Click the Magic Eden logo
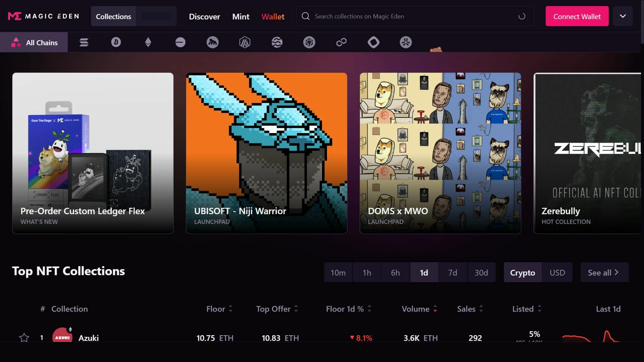Image resolution: width=644 pixels, height=362 pixels. point(43,16)
